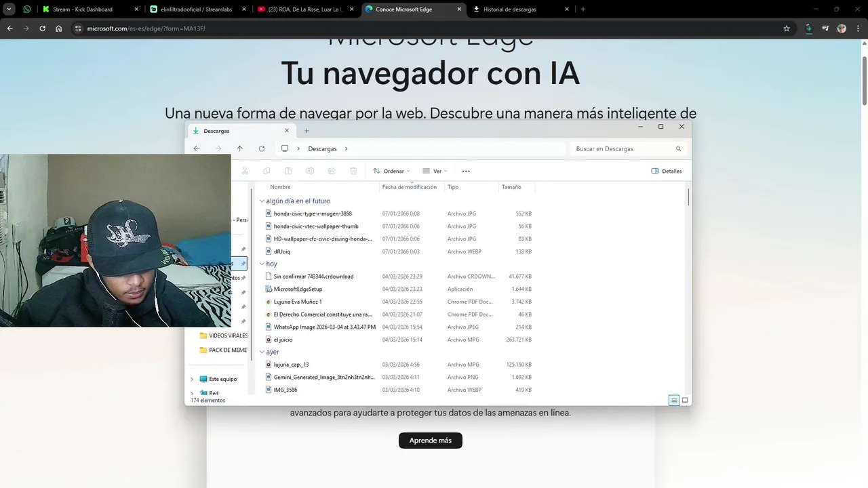This screenshot has height=488, width=868.
Task: Expand Este equipo in navigation pane
Action: tap(192, 380)
